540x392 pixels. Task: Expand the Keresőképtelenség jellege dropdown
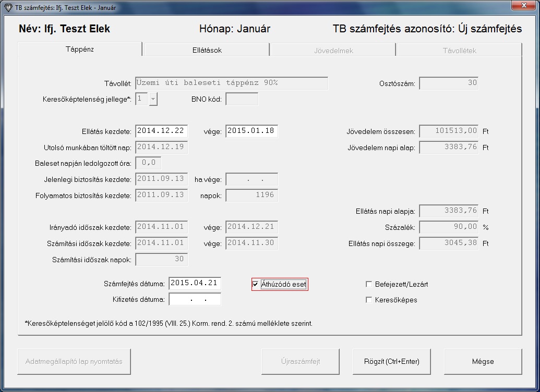pyautogui.click(x=153, y=99)
